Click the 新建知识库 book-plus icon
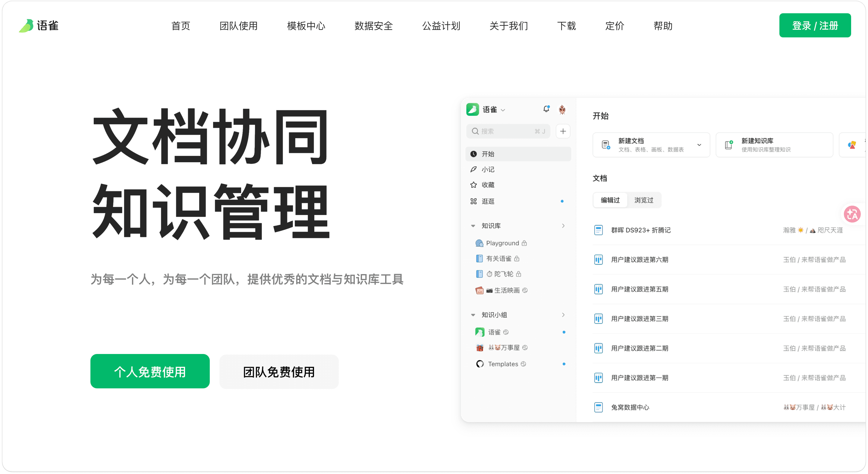The height and width of the screenshot is (474, 868). 729,145
